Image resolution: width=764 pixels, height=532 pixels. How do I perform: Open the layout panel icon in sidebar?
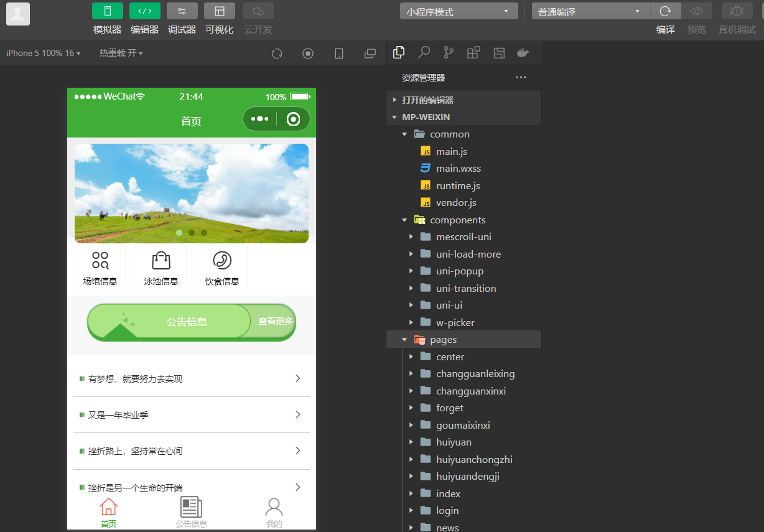tap(498, 53)
